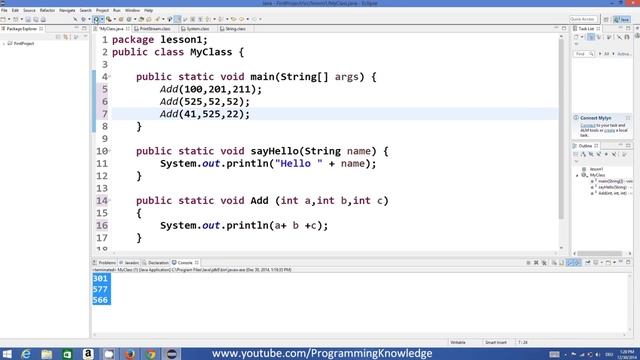
Task: Click the Print toolbar icon
Action: 43,19
